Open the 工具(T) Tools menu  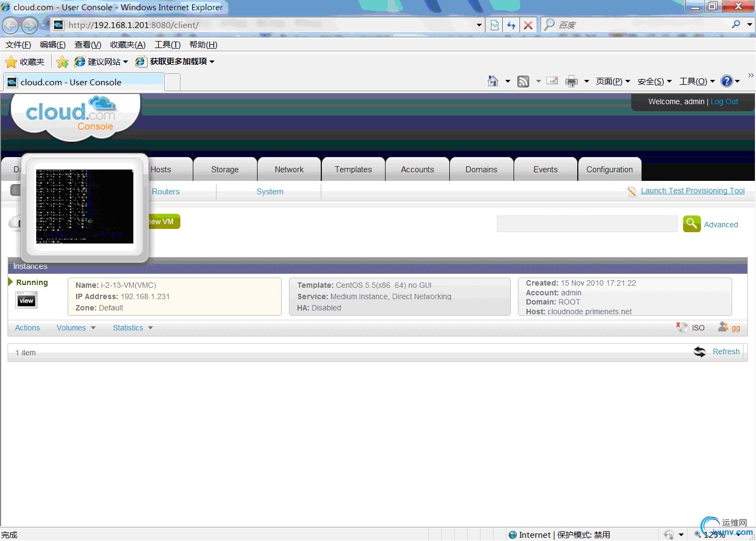pos(167,45)
